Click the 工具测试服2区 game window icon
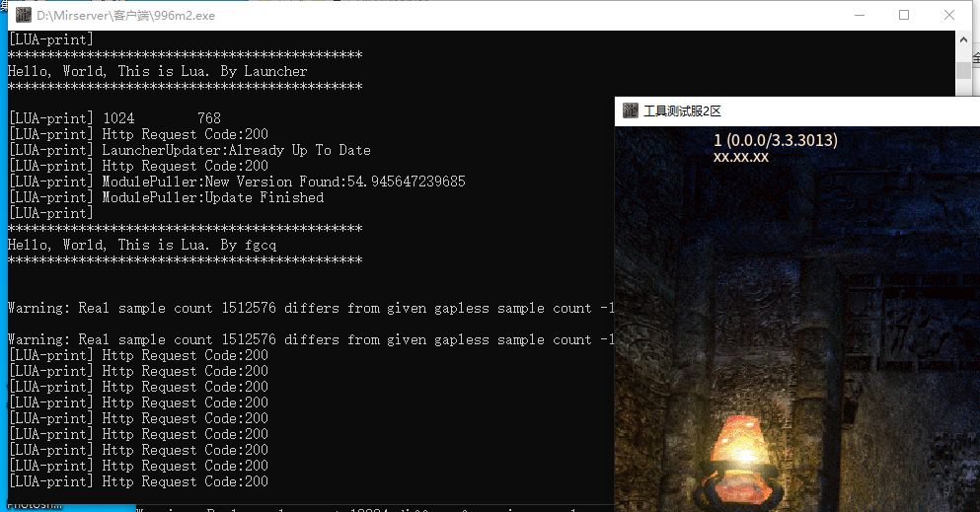The width and height of the screenshot is (980, 512). tap(630, 110)
